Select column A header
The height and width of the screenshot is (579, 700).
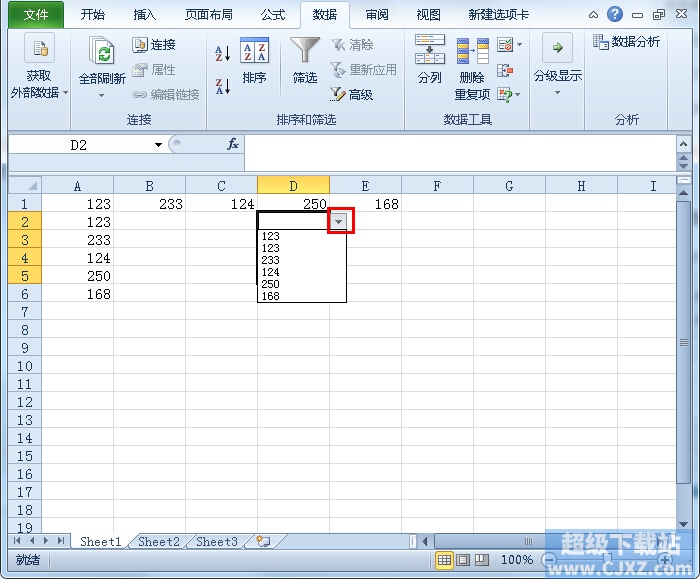78,185
